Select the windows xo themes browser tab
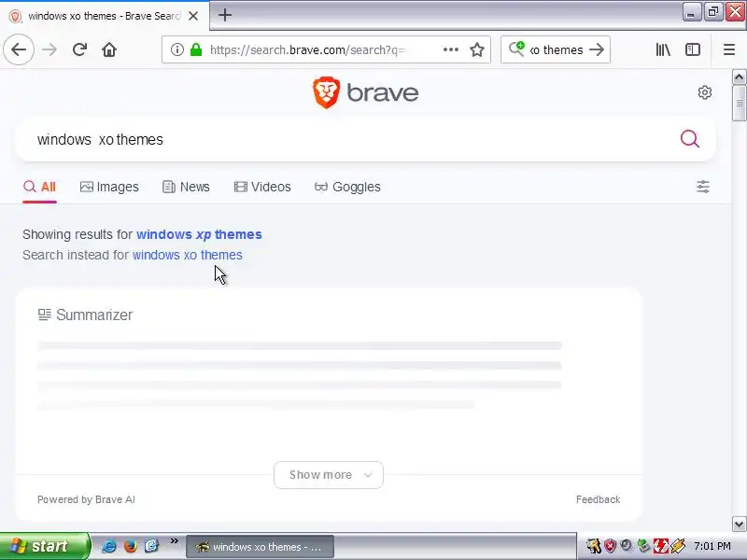747x560 pixels. tap(104, 16)
